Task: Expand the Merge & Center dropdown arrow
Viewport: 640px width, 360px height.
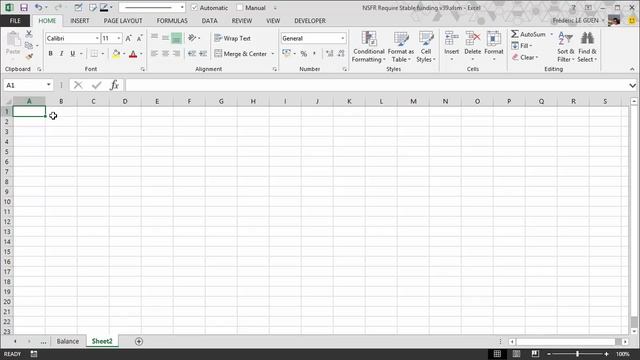Action: point(273,53)
